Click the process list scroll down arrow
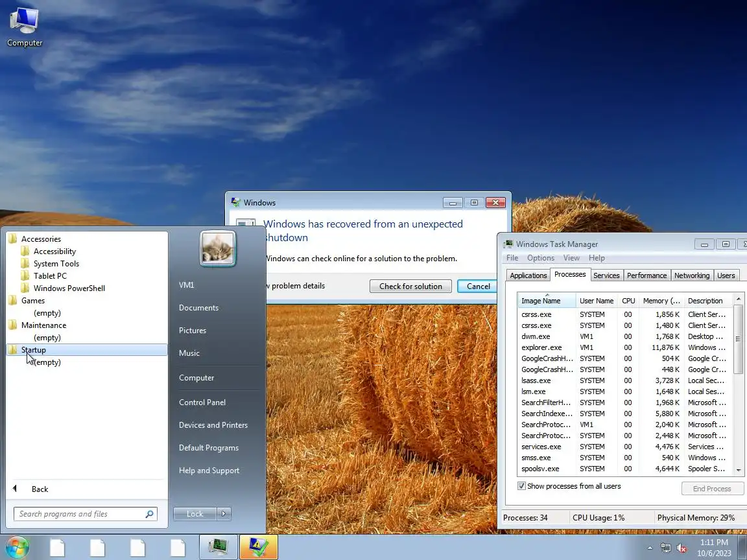 point(739,470)
